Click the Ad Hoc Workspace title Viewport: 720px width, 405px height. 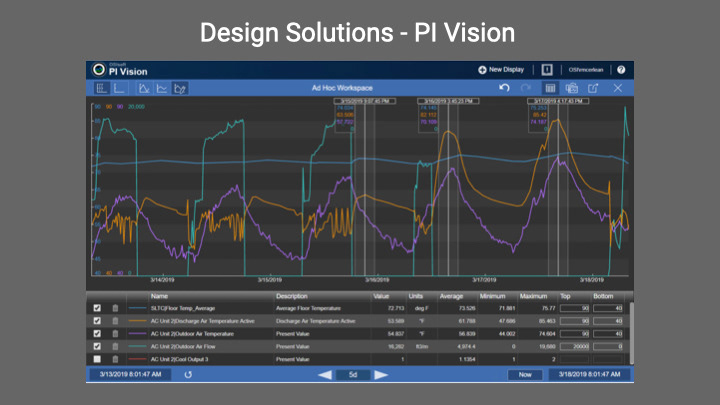(342, 88)
